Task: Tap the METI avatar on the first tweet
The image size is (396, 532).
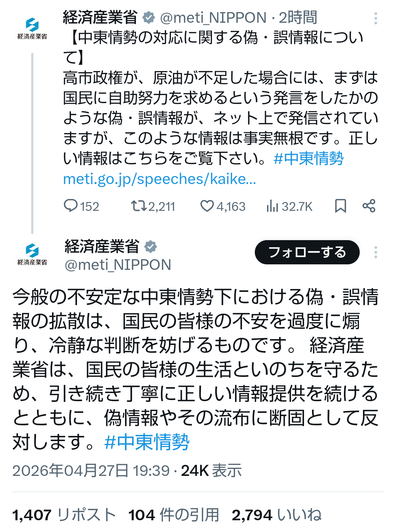Action: (x=32, y=28)
